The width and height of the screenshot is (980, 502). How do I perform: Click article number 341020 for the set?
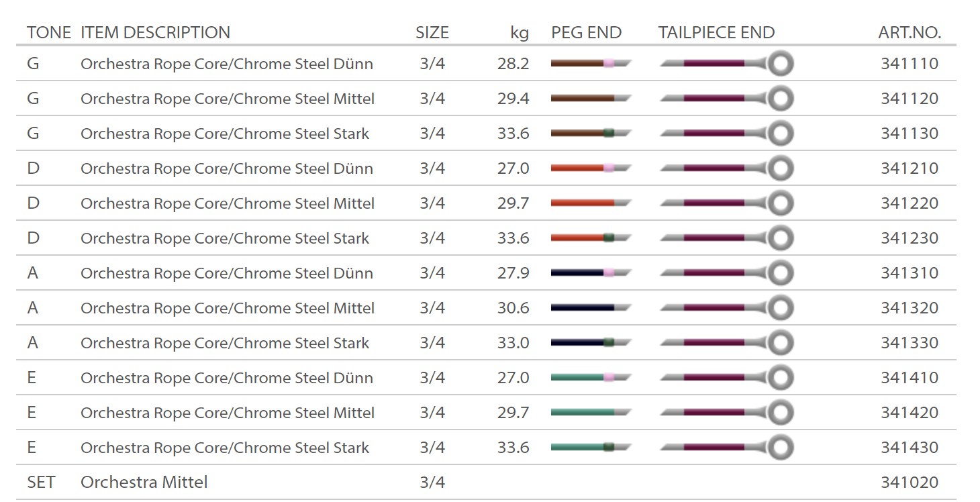coord(910,483)
